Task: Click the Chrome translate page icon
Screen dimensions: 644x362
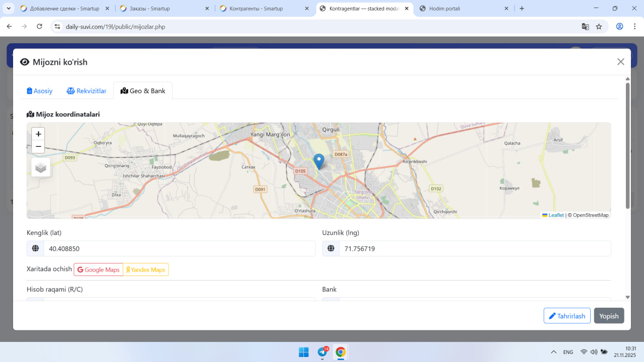Action: (585, 27)
